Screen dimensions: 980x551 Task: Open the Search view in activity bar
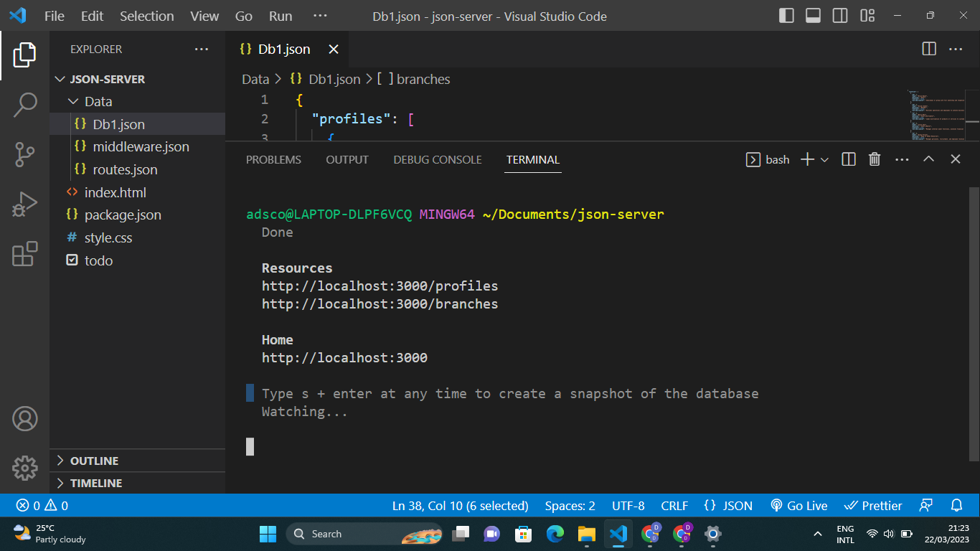point(24,105)
